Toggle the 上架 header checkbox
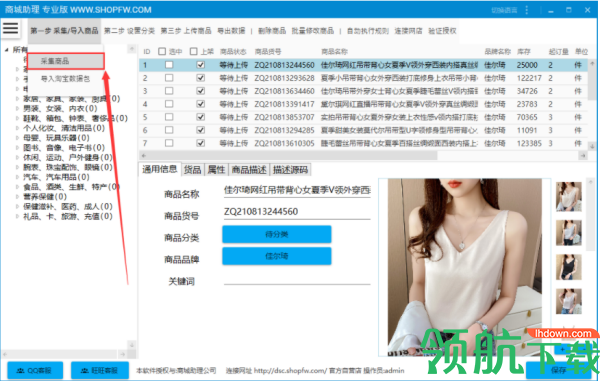The image size is (600, 381). coord(194,51)
